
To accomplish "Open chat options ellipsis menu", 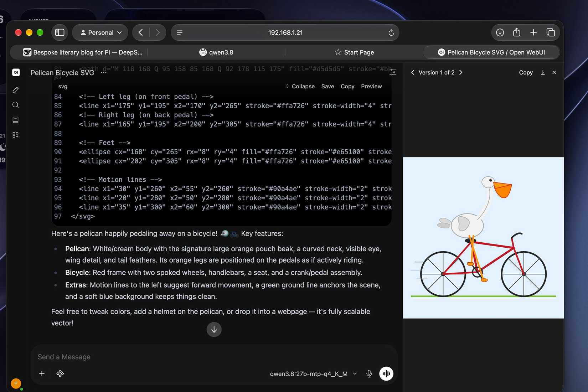I will (x=104, y=72).
